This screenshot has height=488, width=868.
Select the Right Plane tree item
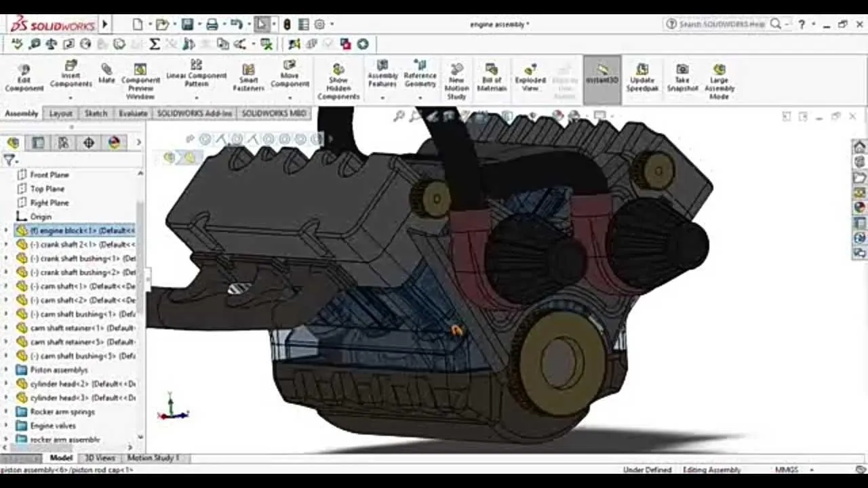(x=50, y=203)
